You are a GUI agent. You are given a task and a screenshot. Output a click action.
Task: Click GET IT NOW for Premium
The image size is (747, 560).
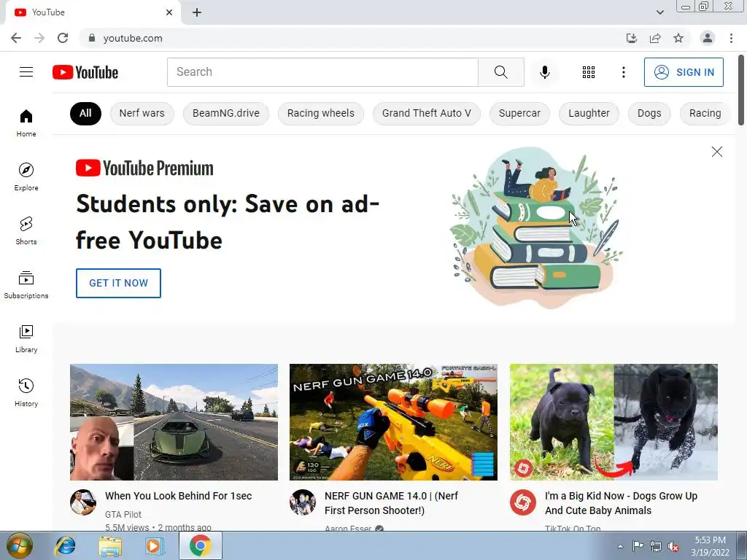[118, 283]
